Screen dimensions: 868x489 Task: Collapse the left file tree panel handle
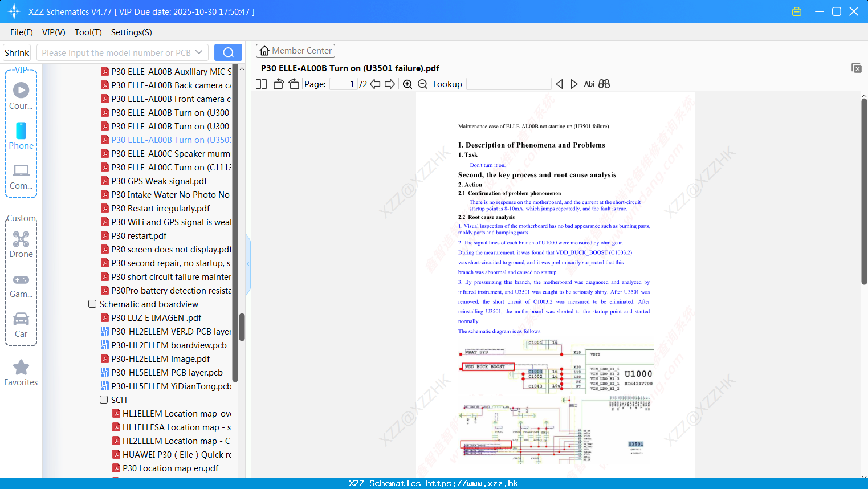248,263
